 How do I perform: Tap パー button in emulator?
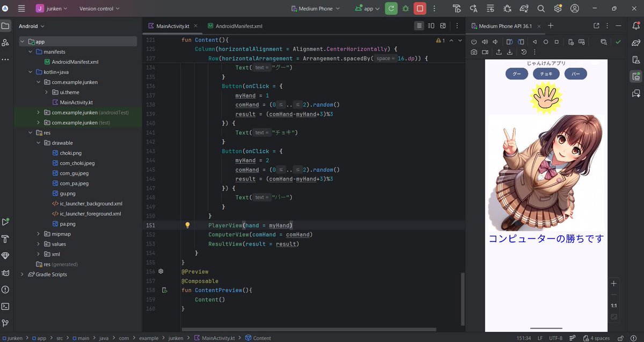coord(575,74)
